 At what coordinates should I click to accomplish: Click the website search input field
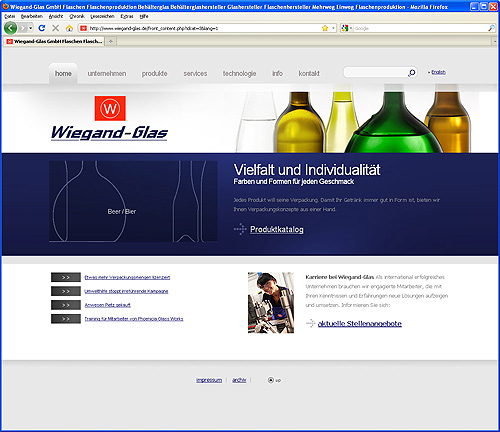click(375, 72)
